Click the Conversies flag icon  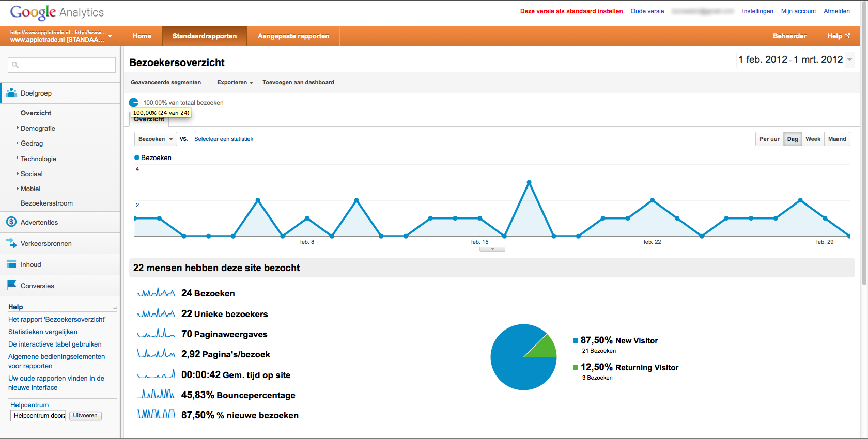click(x=11, y=285)
